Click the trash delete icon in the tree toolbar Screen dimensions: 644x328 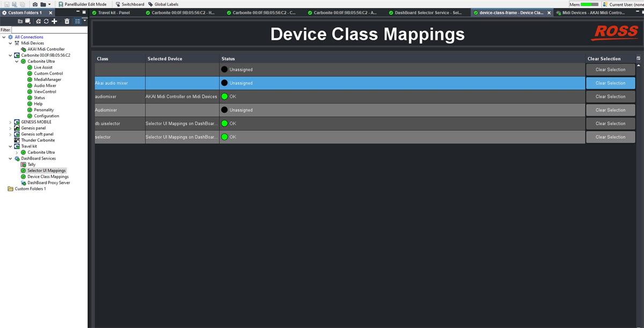click(67, 21)
